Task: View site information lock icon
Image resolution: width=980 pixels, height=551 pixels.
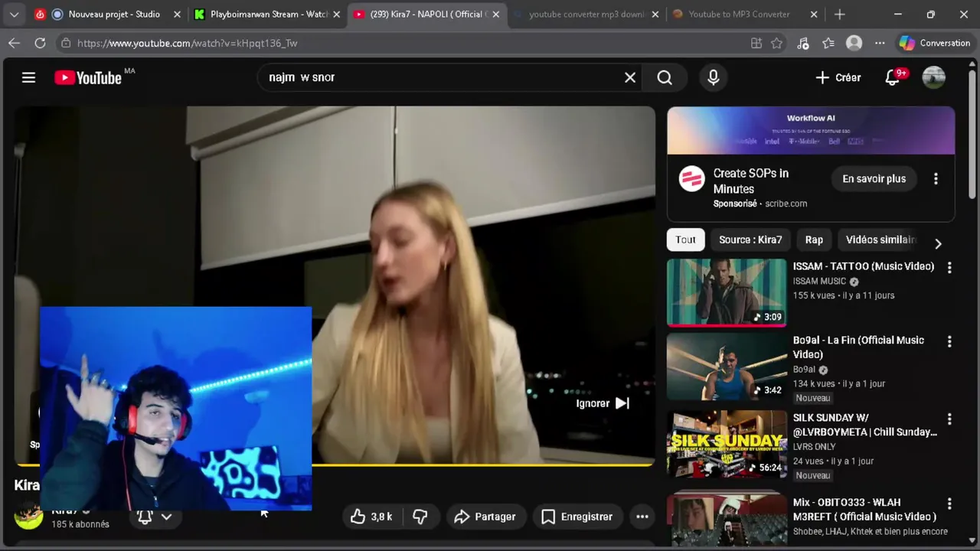Action: 66,43
